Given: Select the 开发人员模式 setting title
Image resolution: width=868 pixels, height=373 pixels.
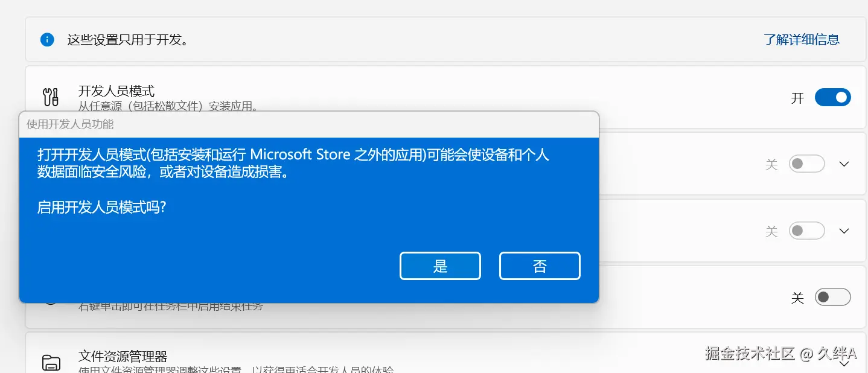Looking at the screenshot, I should 116,91.
